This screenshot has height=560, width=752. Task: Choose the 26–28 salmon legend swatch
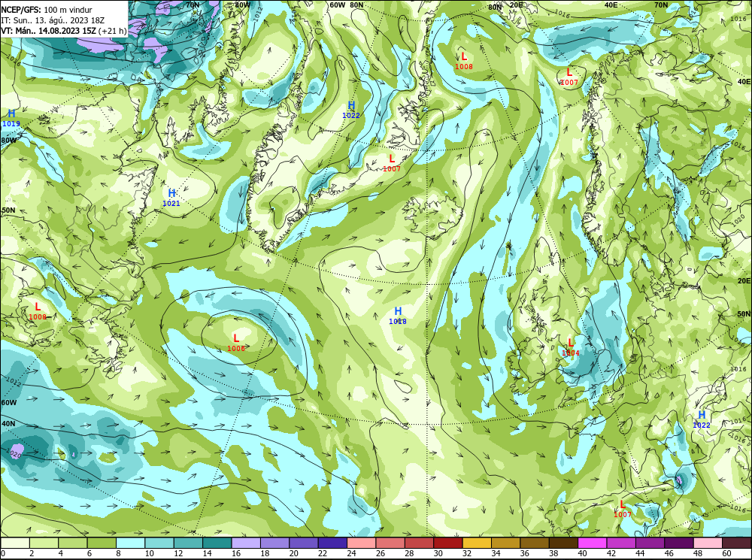390,543
